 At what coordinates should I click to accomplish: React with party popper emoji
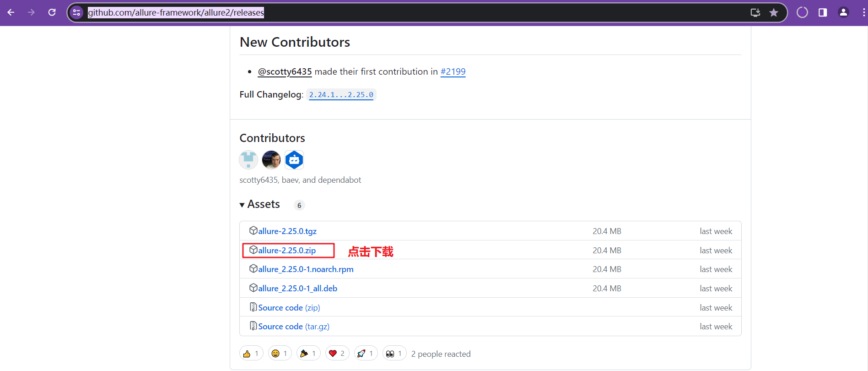308,353
